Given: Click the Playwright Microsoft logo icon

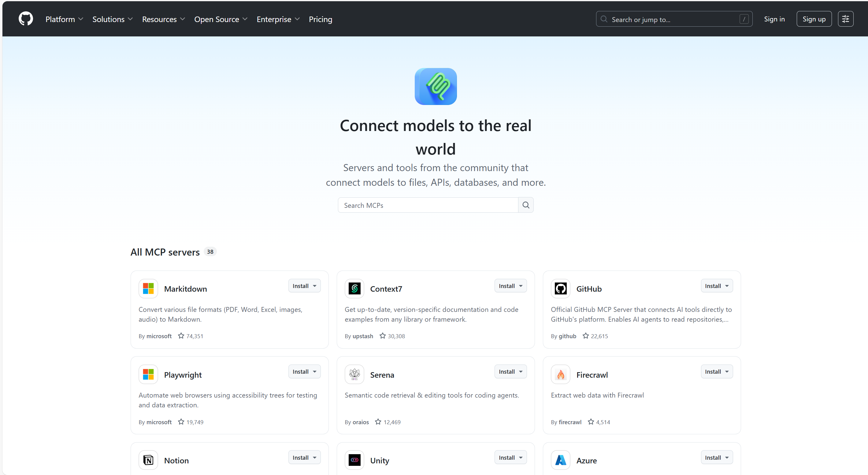Looking at the screenshot, I should point(148,374).
